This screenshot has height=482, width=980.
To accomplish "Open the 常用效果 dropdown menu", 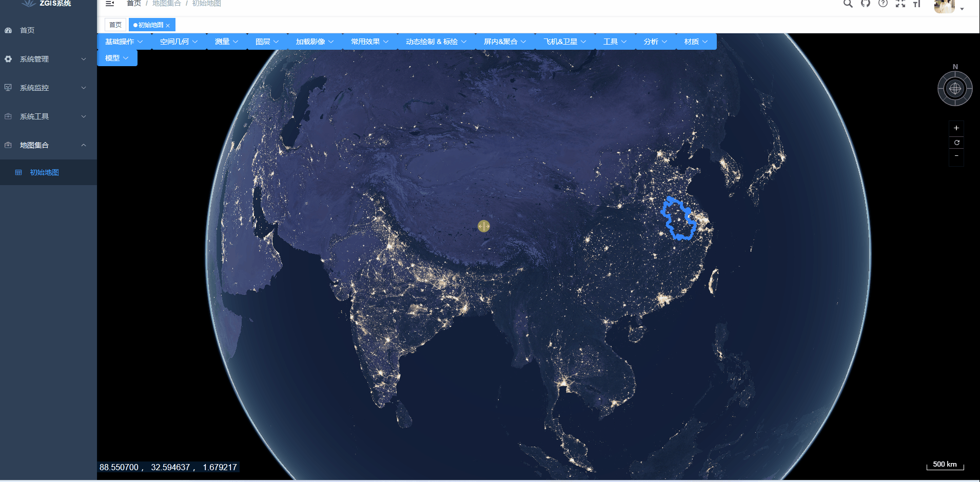I will pos(370,42).
